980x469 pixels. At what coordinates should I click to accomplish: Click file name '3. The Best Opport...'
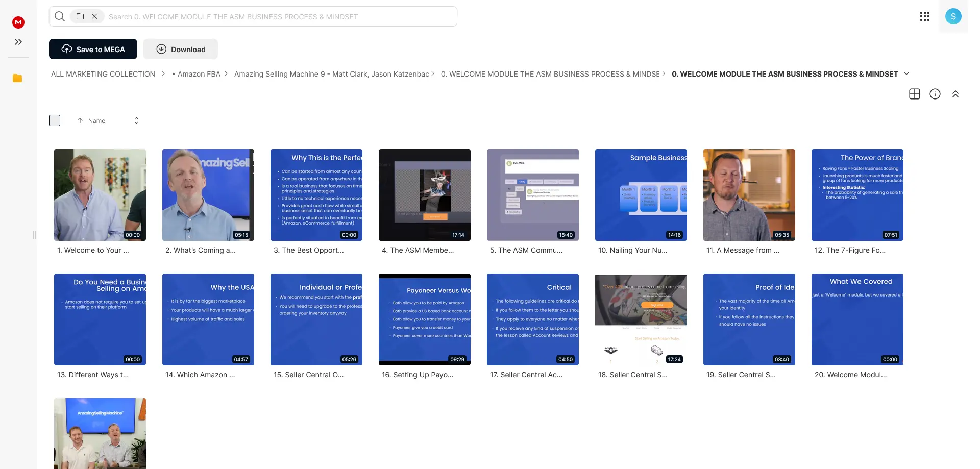coord(309,250)
